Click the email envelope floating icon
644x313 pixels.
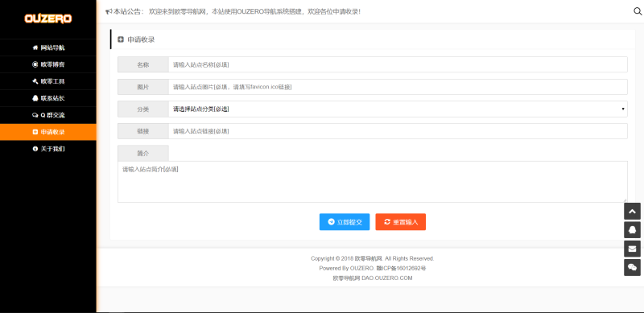click(x=632, y=249)
